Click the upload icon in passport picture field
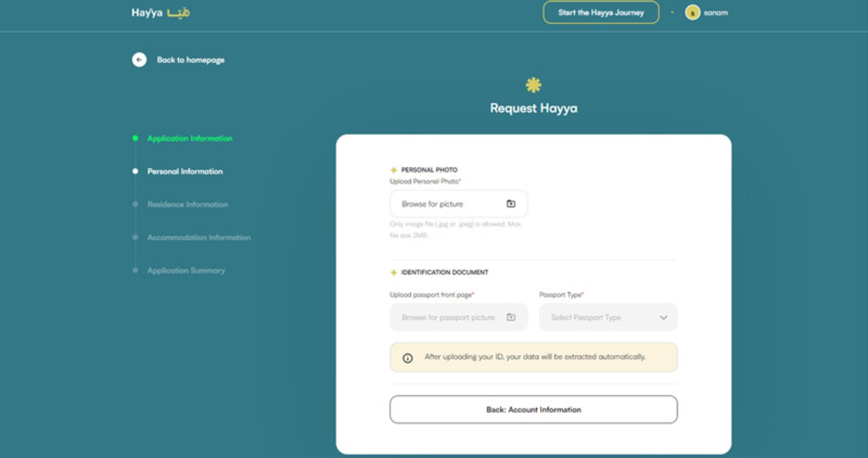 [x=511, y=317]
